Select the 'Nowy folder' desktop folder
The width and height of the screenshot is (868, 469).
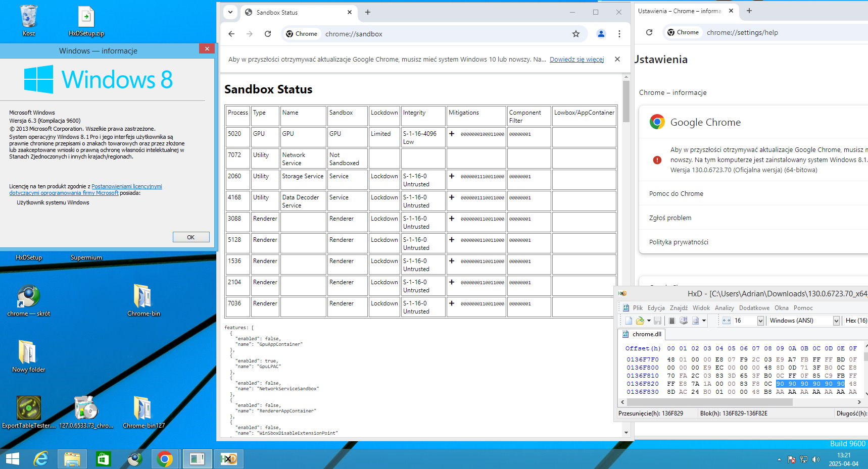point(29,356)
